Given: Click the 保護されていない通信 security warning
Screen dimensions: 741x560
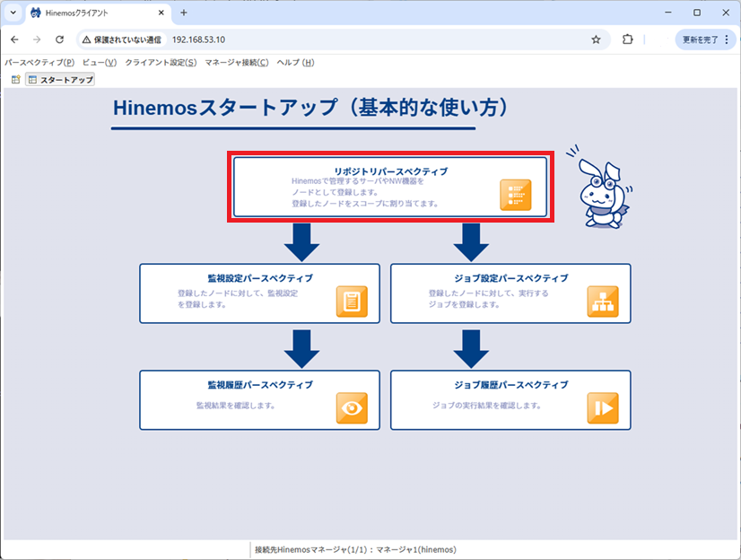Looking at the screenshot, I should (x=122, y=39).
